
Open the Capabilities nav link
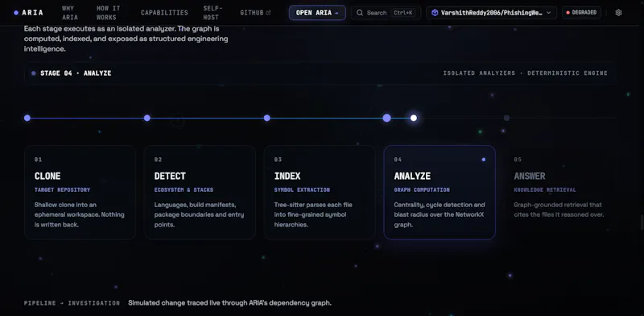pyautogui.click(x=164, y=13)
